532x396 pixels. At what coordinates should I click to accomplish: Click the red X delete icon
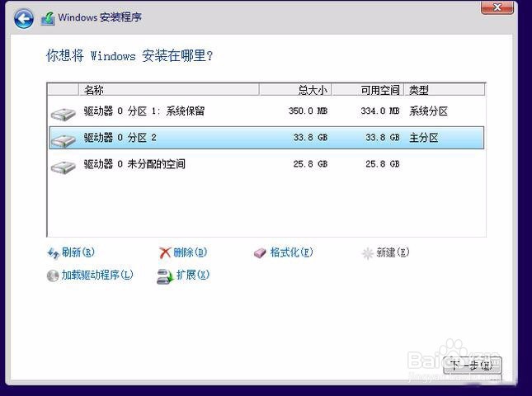165,252
